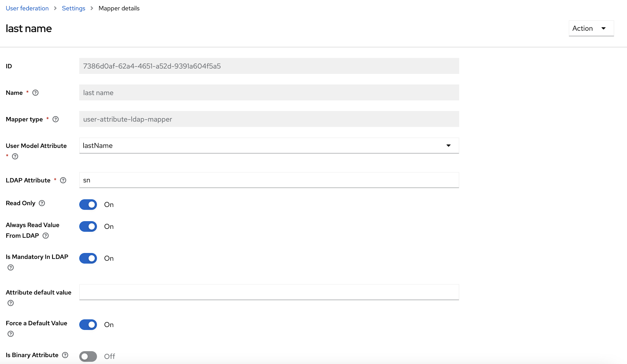Open User Model Attribute help tooltip
This screenshot has width=627, height=364.
point(15,157)
